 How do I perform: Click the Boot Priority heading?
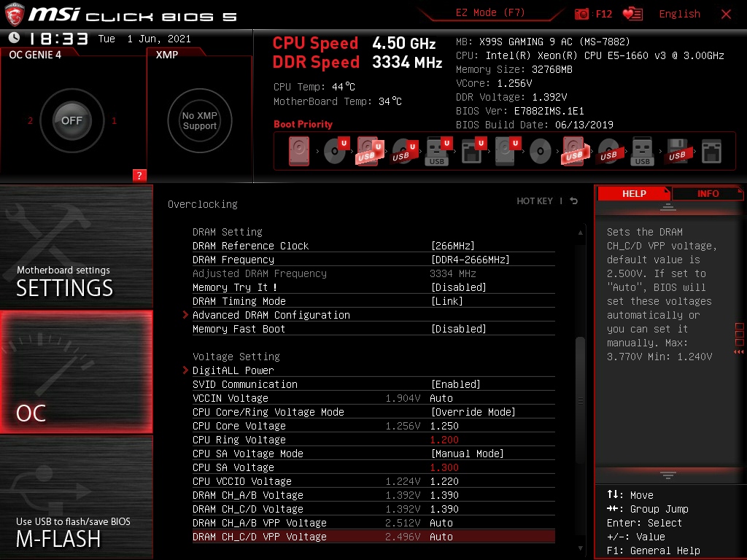303,124
